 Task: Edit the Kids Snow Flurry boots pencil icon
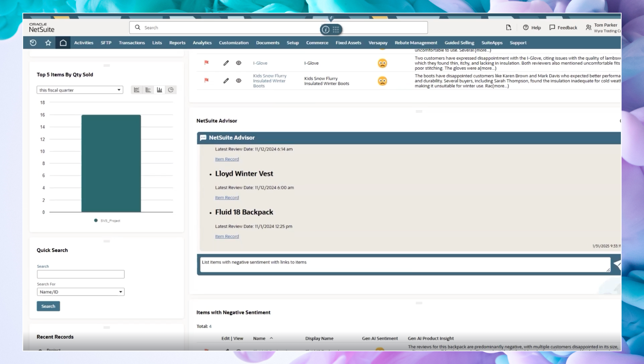[x=226, y=81]
